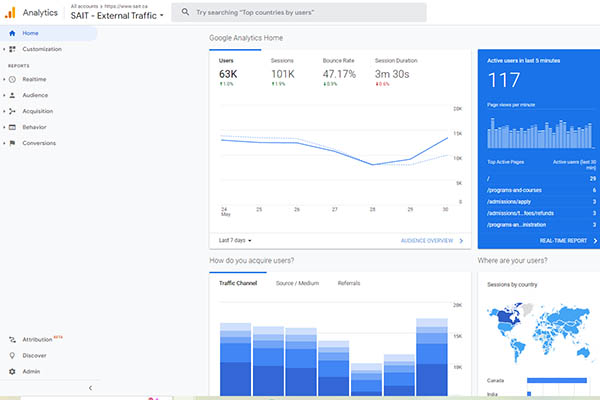Click the 63K users value
This screenshot has width=600, height=400.
[228, 74]
